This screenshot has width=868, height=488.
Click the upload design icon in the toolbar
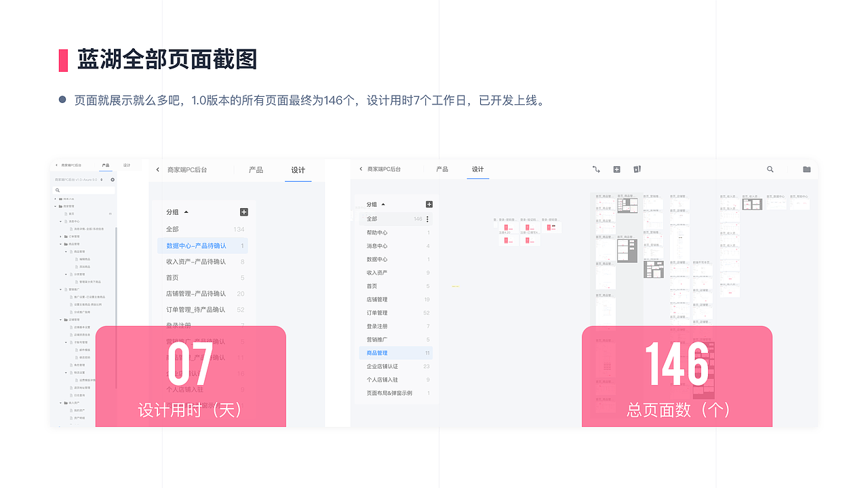pos(637,169)
